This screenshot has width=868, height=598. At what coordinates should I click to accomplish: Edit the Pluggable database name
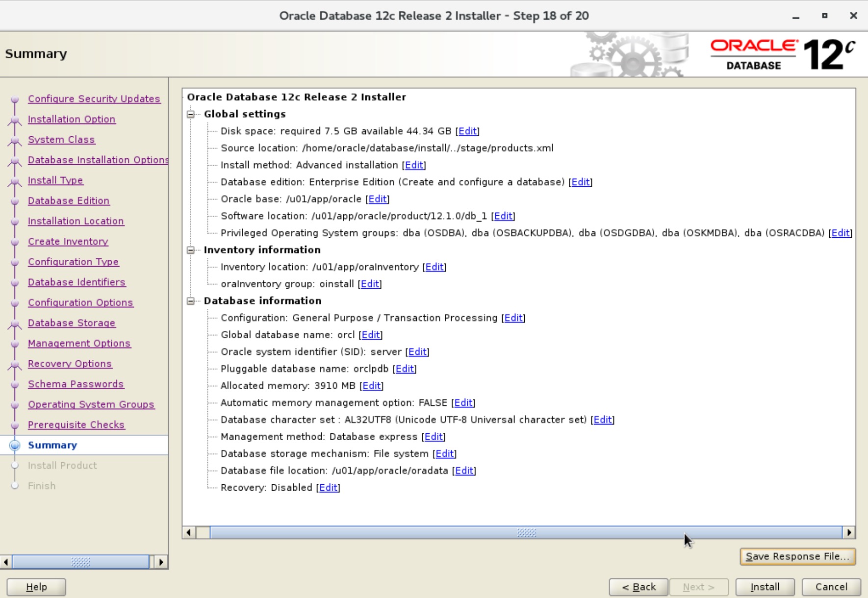tap(405, 369)
